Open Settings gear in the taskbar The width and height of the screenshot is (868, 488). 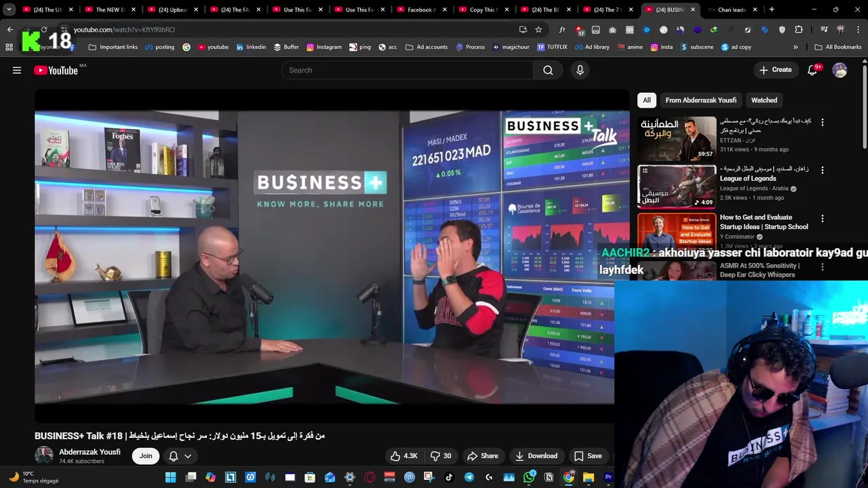click(x=350, y=477)
